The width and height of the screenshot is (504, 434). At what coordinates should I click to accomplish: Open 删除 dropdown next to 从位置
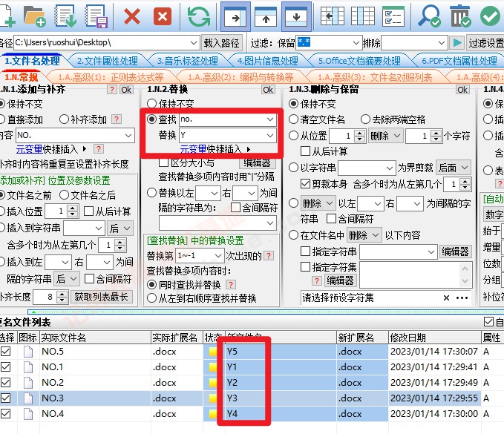(385, 136)
